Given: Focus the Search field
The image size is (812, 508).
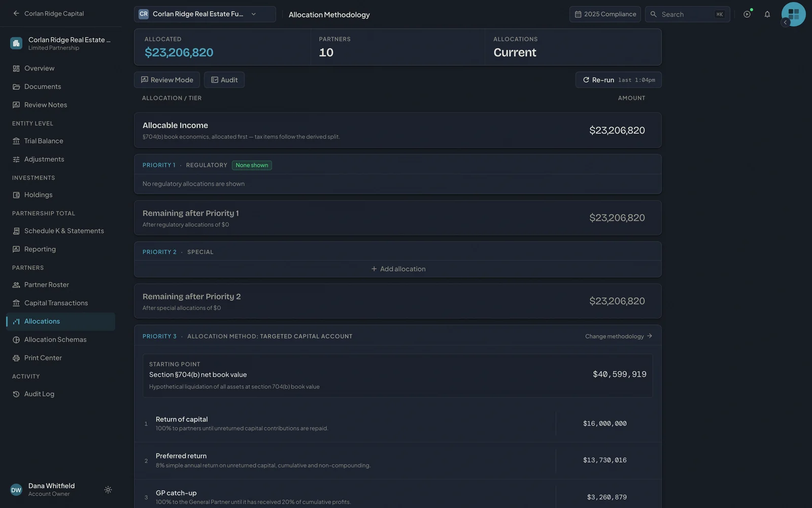Looking at the screenshot, I should coord(687,14).
